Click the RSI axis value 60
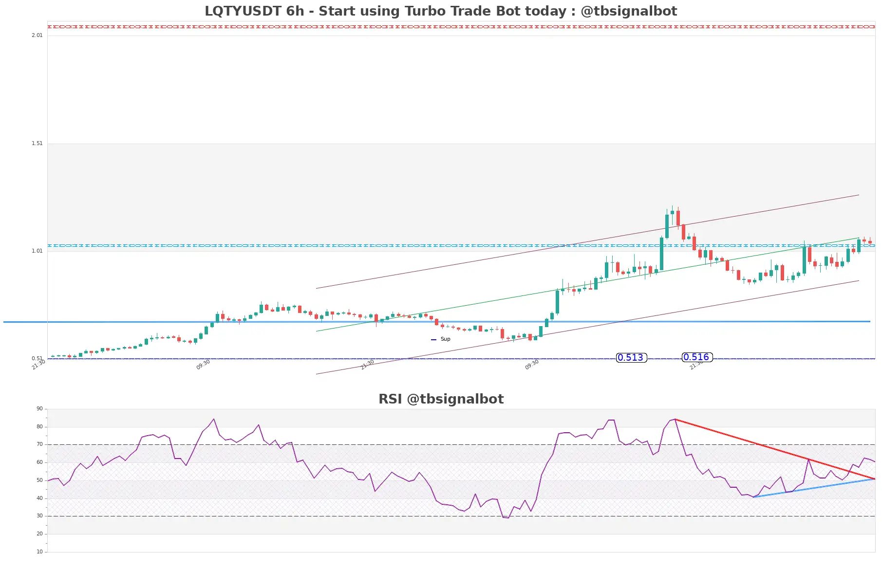 [x=39, y=462]
